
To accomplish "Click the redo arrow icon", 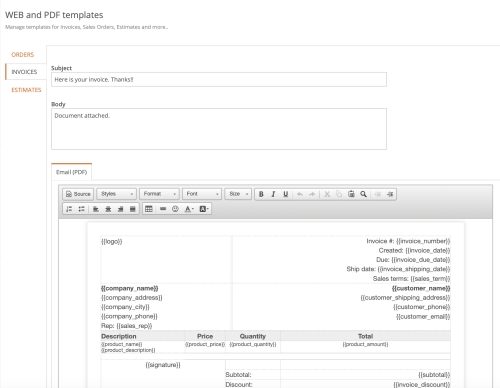I will tap(312, 194).
